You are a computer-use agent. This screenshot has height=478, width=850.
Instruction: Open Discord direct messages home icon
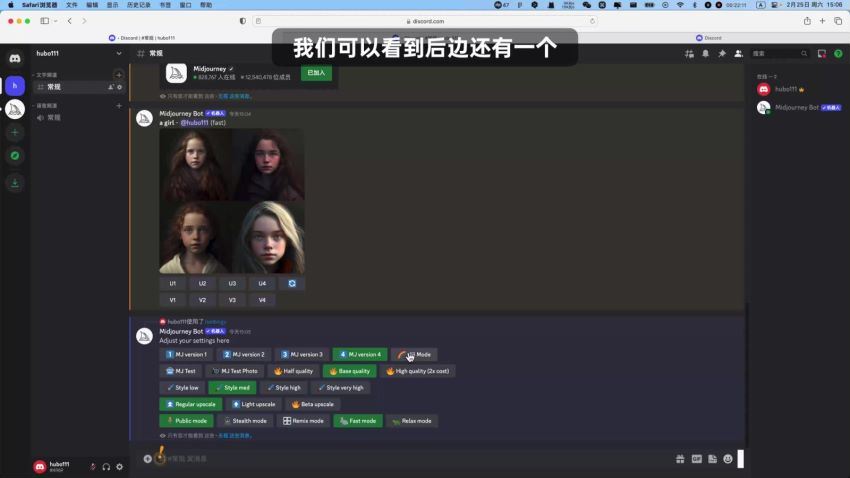pos(15,58)
